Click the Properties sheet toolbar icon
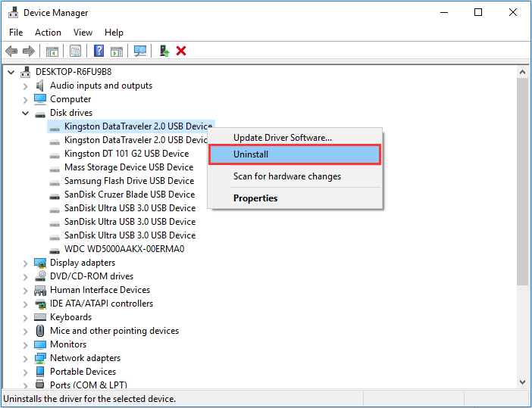This screenshot has width=532, height=408. pos(75,51)
